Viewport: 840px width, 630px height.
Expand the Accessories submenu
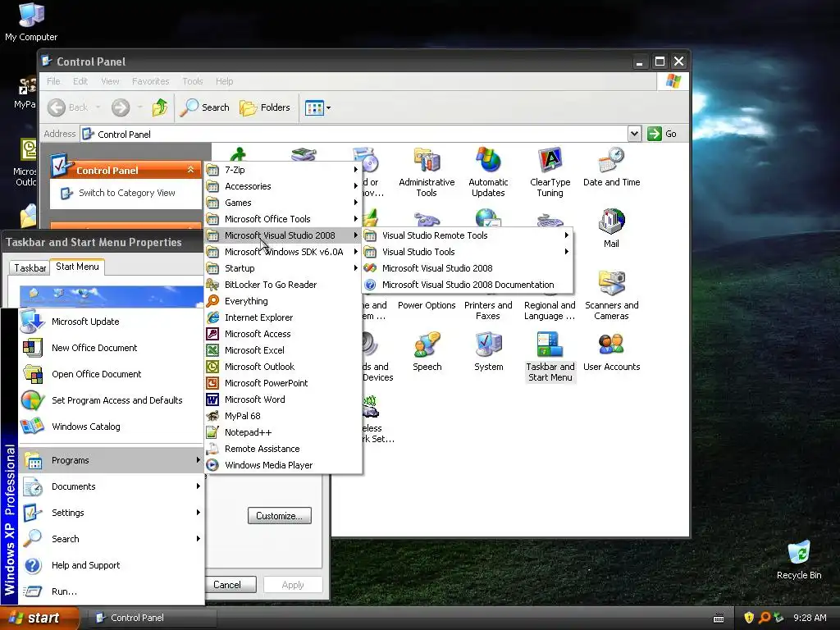point(283,186)
